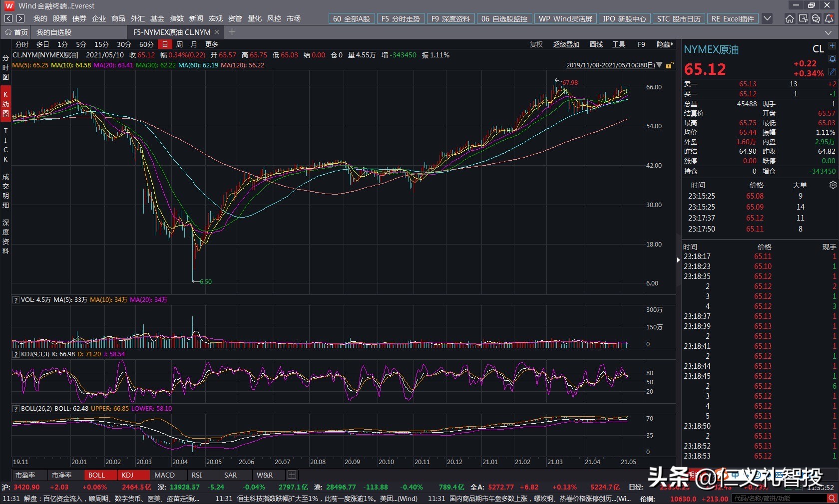This screenshot has height=504, width=839.
Task: Add NYMEX原油 to watchlist with plus icon
Action: 832,46
